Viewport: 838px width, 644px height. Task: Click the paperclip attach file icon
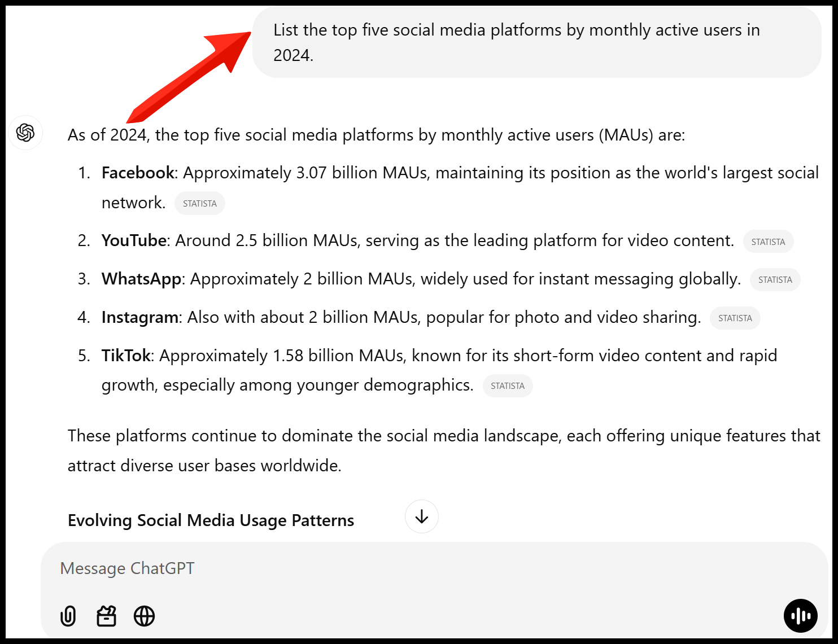coord(68,616)
